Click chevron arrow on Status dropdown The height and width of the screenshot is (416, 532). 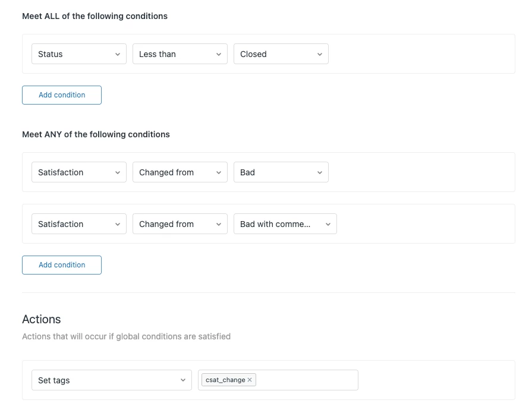point(117,54)
